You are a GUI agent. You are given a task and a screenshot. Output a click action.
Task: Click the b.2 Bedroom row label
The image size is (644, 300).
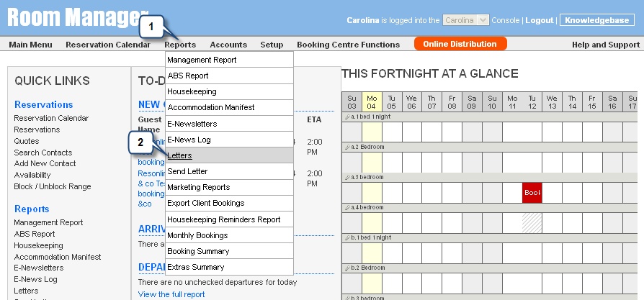367,268
